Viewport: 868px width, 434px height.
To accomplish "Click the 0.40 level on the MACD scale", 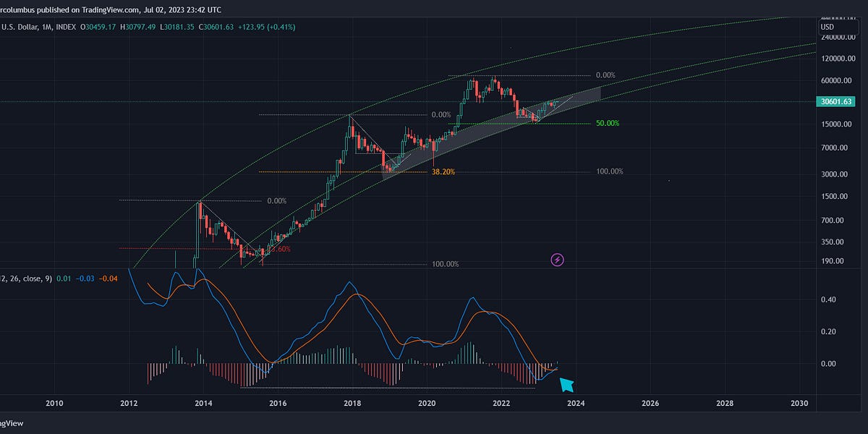I will [x=828, y=299].
